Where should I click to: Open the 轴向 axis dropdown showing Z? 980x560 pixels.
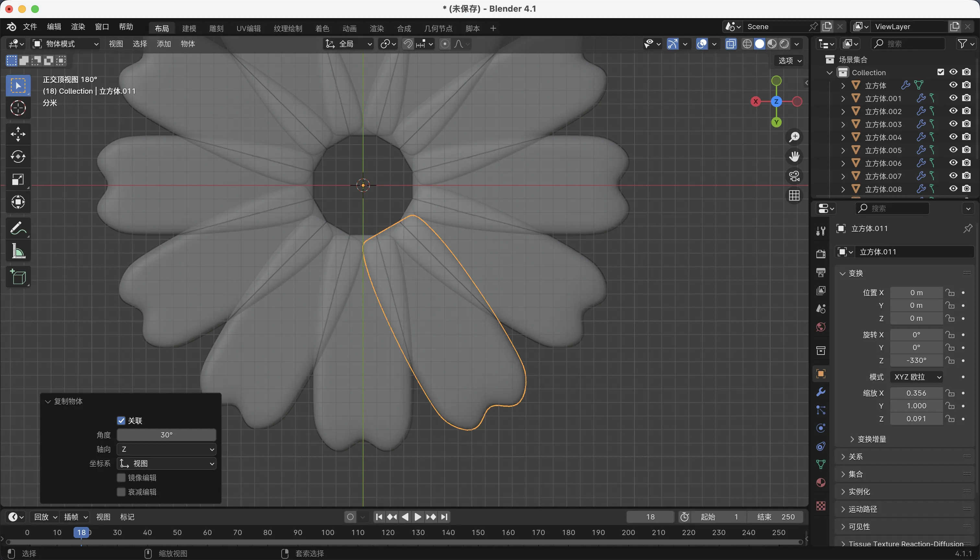166,449
